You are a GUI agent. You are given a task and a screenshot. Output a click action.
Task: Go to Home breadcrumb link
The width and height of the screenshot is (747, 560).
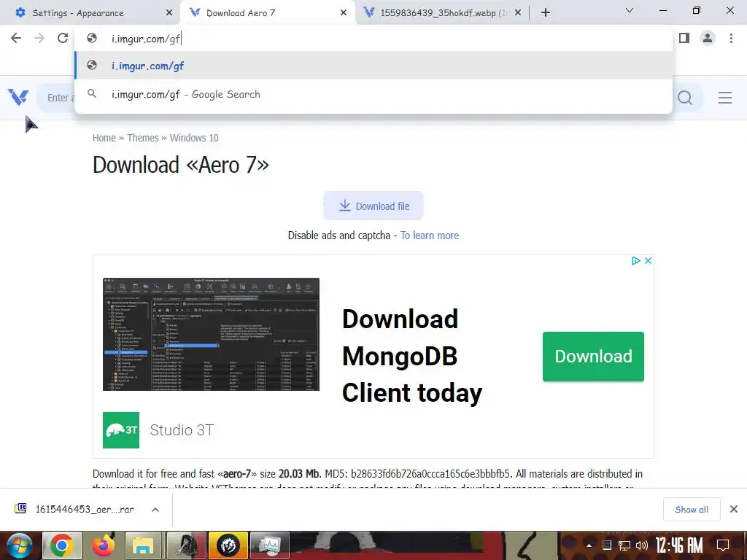(x=104, y=138)
